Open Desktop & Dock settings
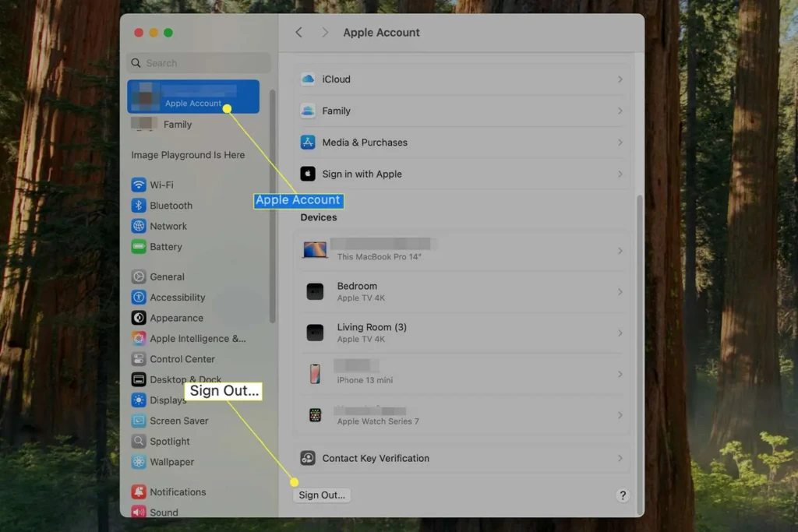 click(139, 379)
